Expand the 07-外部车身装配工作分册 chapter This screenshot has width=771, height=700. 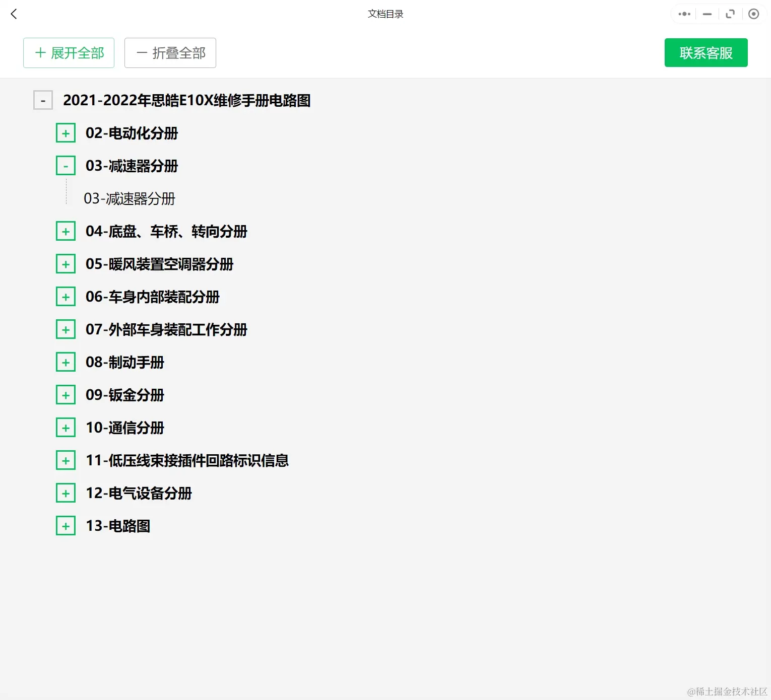[66, 329]
